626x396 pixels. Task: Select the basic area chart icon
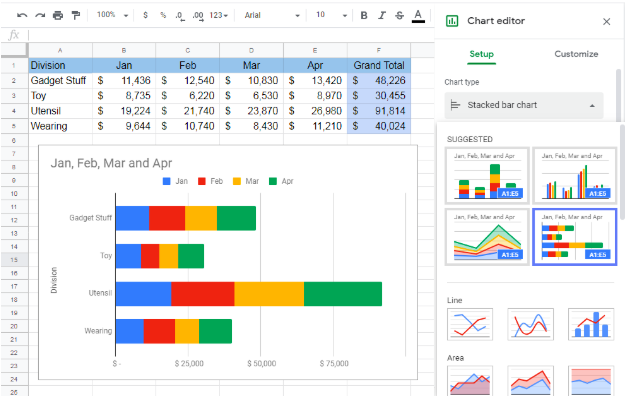click(470, 380)
